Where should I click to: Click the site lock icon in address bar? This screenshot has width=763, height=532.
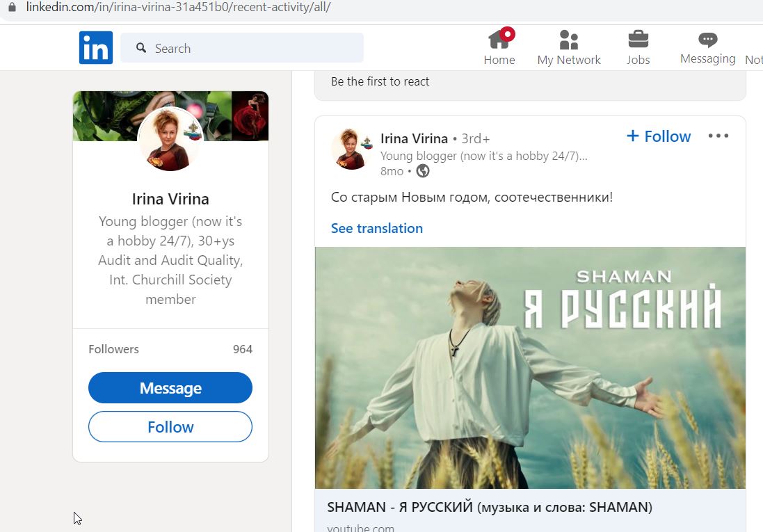pos(12,7)
